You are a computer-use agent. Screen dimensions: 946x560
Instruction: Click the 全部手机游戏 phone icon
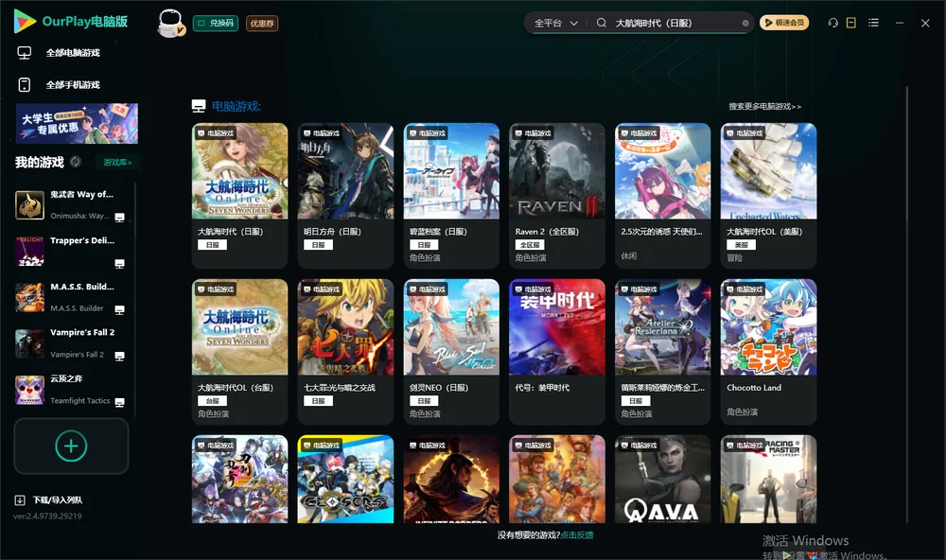(25, 85)
